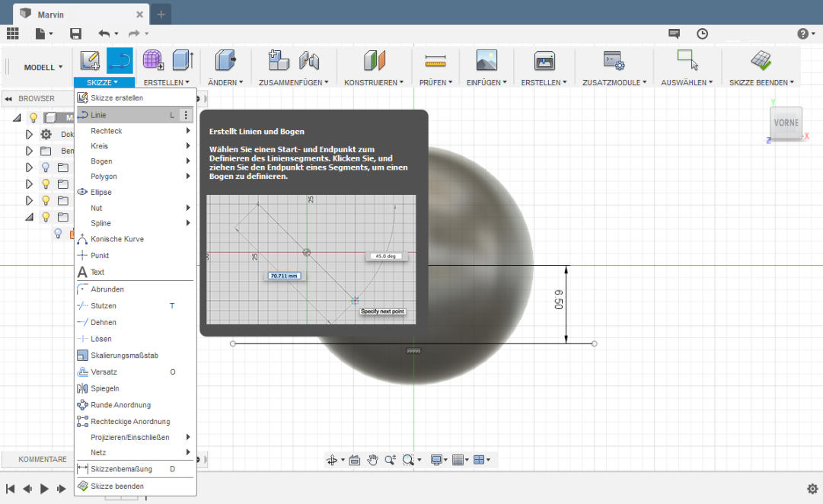Click the create form (purple) icon
The height and width of the screenshot is (504, 823).
(153, 60)
